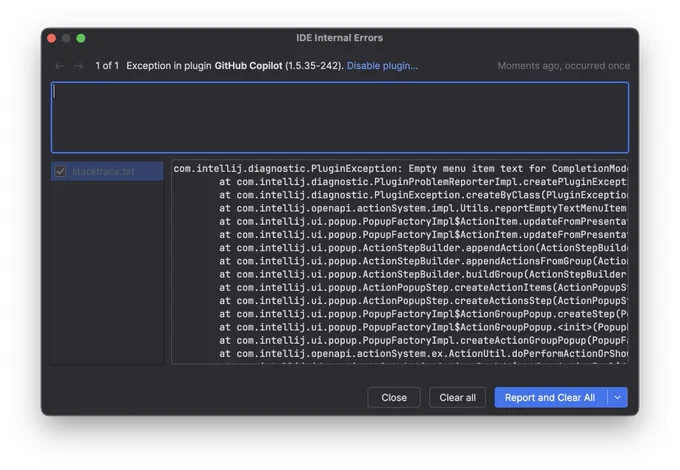Click the Close button
680x470 pixels.
tap(394, 397)
